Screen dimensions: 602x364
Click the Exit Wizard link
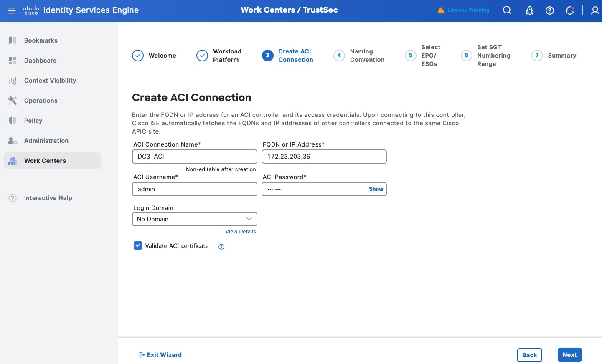[x=160, y=355]
